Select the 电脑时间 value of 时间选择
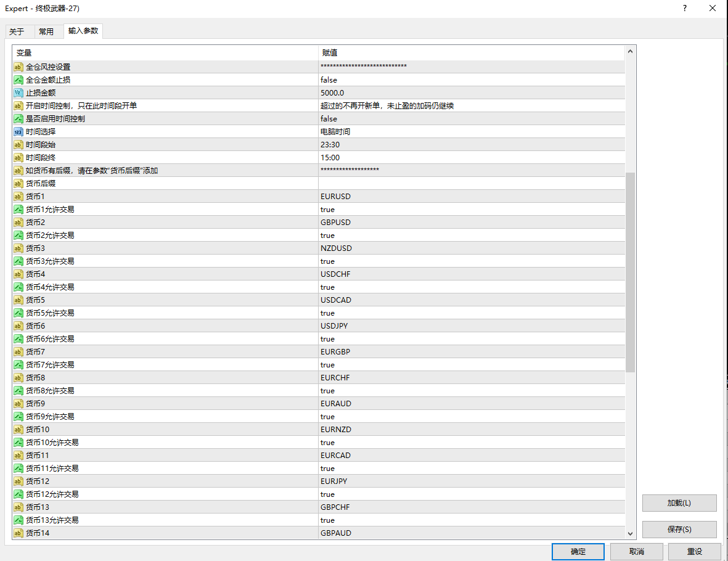Viewport: 728px width, 561px height. [x=472, y=132]
